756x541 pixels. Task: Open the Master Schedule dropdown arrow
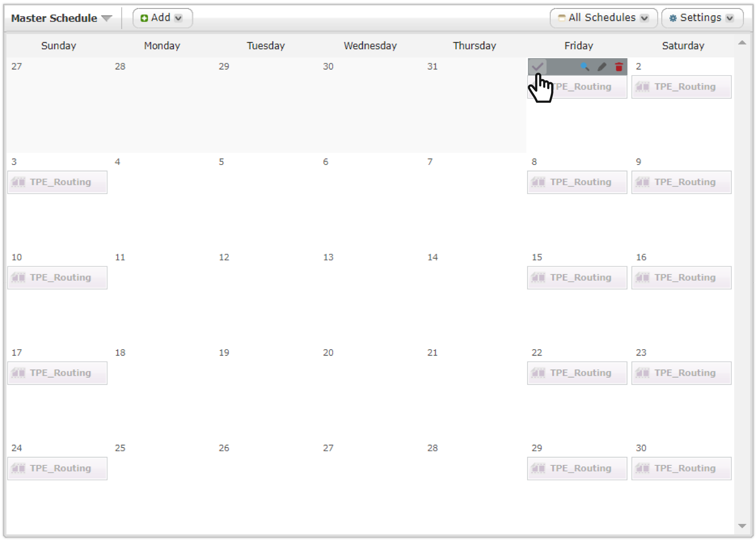tap(107, 18)
